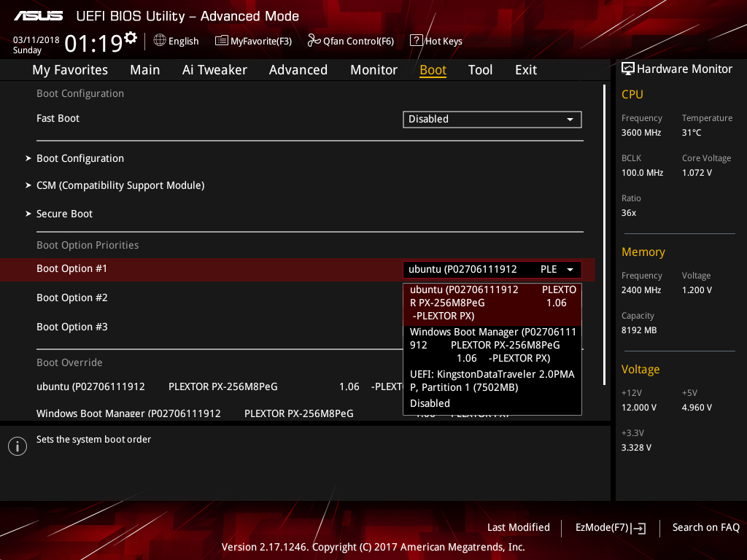The width and height of the screenshot is (747, 560).
Task: Click the Qfan Control fan icon
Action: tap(314, 41)
